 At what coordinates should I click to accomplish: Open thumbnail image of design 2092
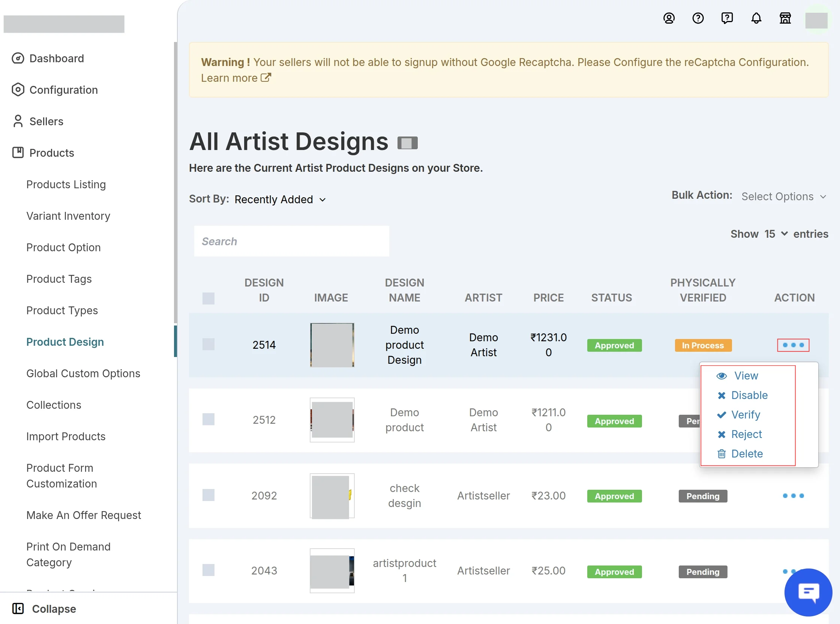332,496
